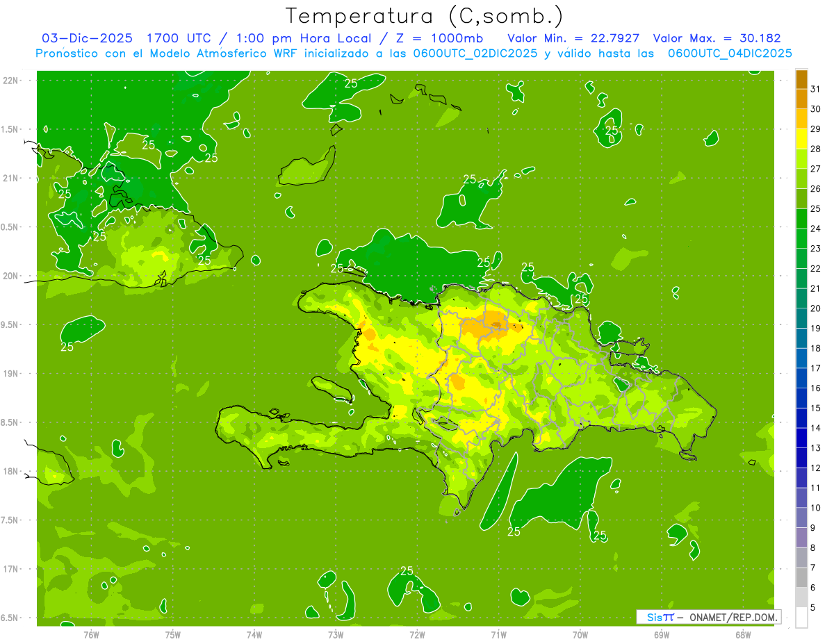Click the '31' value on the color scale
Screen dimensions: 834x644
[815, 89]
